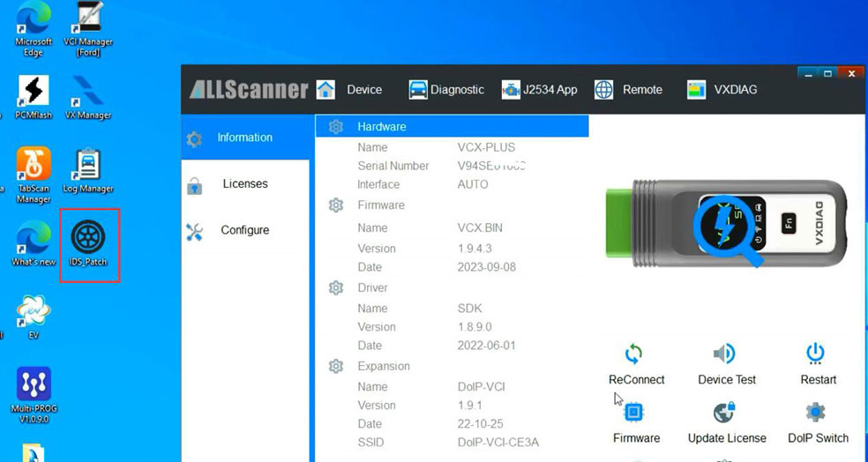Click firmware version 1.9.4.3
The height and width of the screenshot is (462, 868).
coord(475,249)
